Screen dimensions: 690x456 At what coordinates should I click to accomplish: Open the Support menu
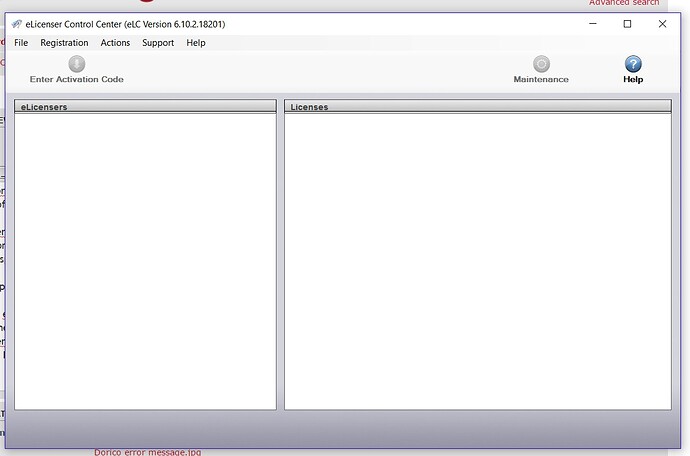click(158, 43)
